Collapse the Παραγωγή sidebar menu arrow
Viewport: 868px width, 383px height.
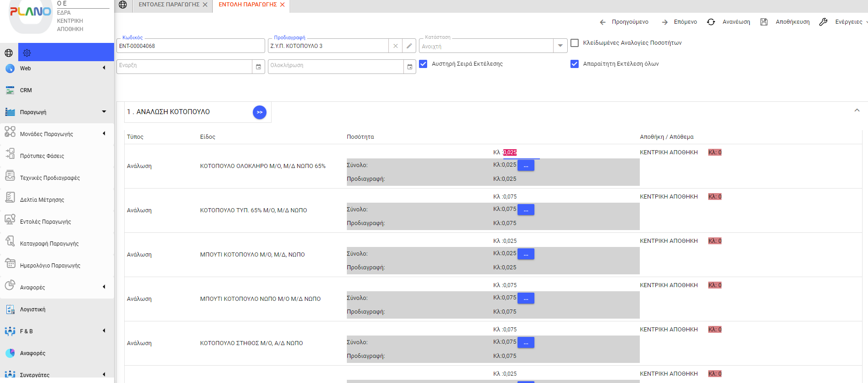pos(104,112)
